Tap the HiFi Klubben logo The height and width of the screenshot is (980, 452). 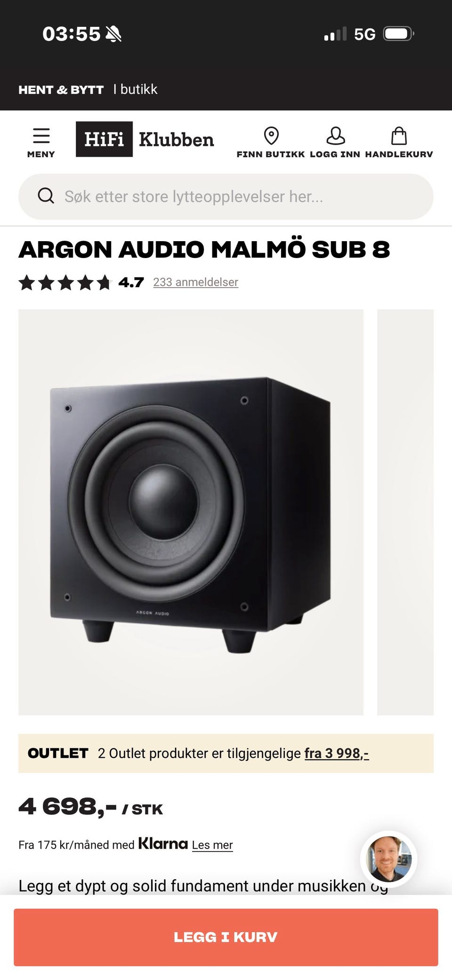[145, 139]
